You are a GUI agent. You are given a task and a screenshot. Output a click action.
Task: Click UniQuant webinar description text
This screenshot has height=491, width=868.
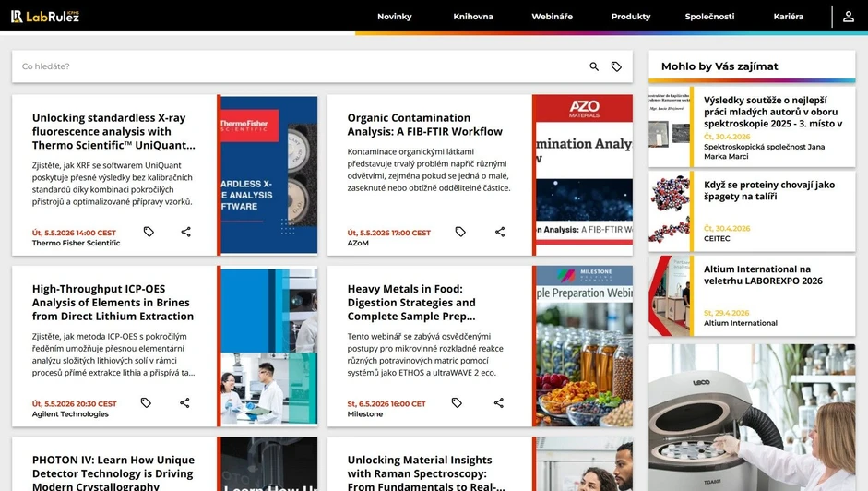113,184
